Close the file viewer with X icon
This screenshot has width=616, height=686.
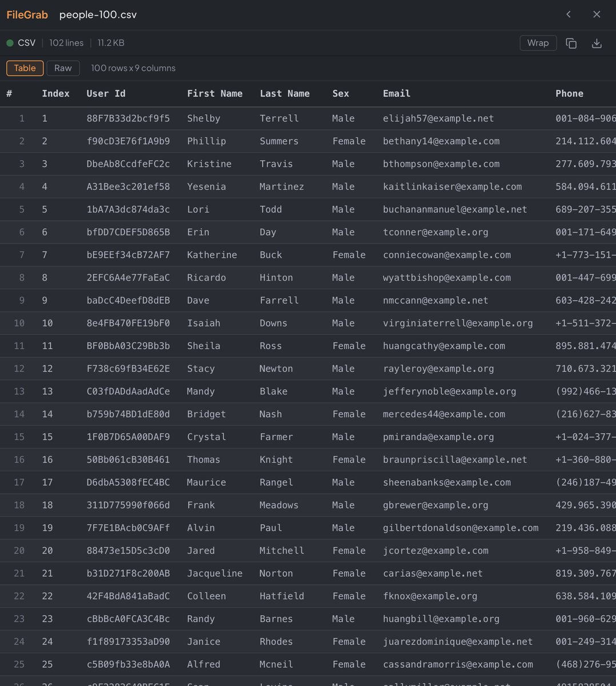597,14
